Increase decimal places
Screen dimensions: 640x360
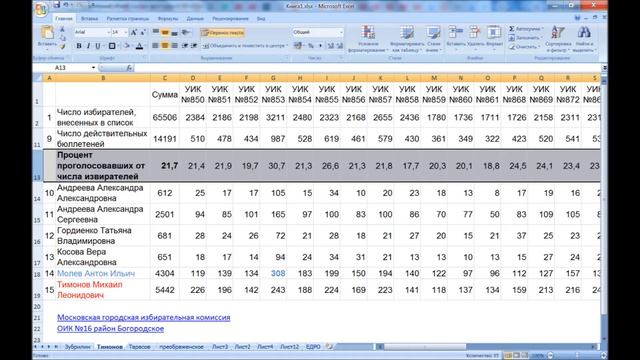pos(331,46)
